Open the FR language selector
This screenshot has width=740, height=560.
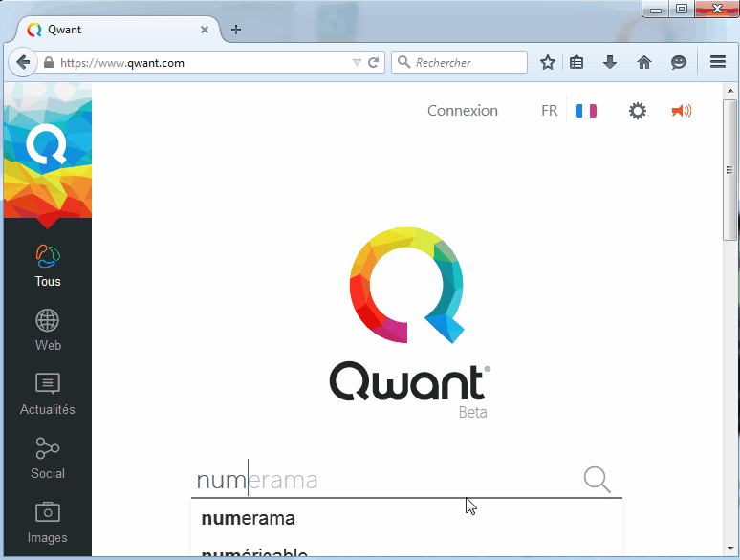click(549, 111)
